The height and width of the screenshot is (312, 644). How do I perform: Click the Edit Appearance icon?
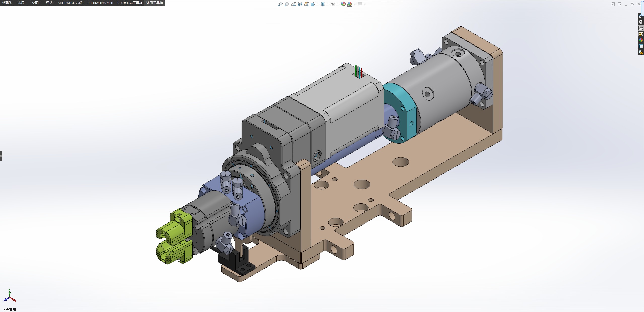coord(343,4)
